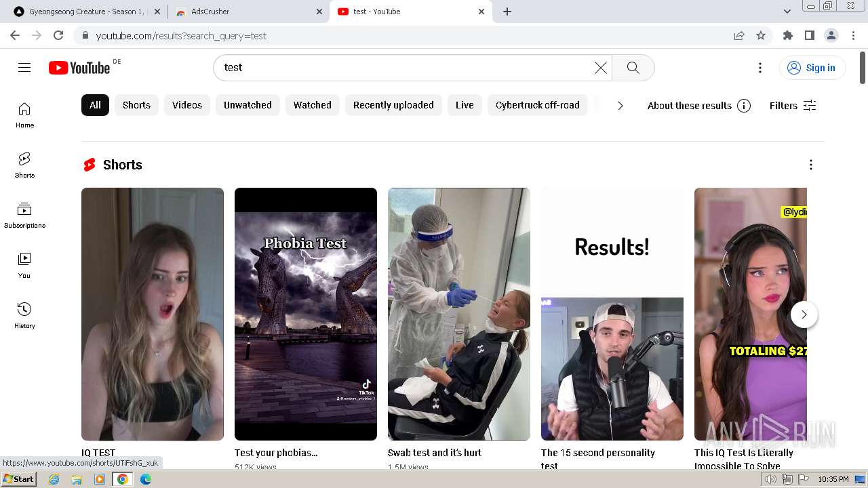The width and height of the screenshot is (868, 488).
Task: Select the Videos filter chip
Action: [x=187, y=105]
